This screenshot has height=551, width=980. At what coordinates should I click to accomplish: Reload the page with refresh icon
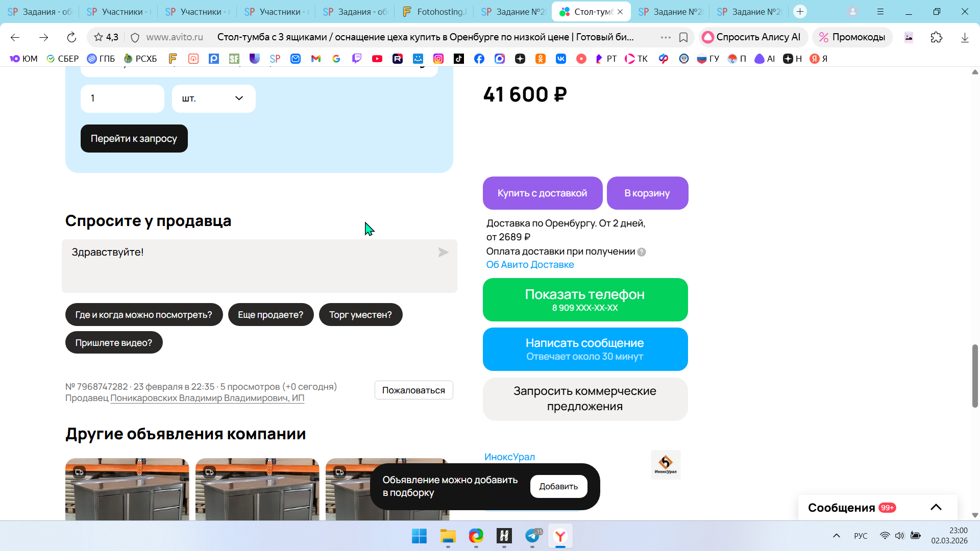[x=71, y=37]
